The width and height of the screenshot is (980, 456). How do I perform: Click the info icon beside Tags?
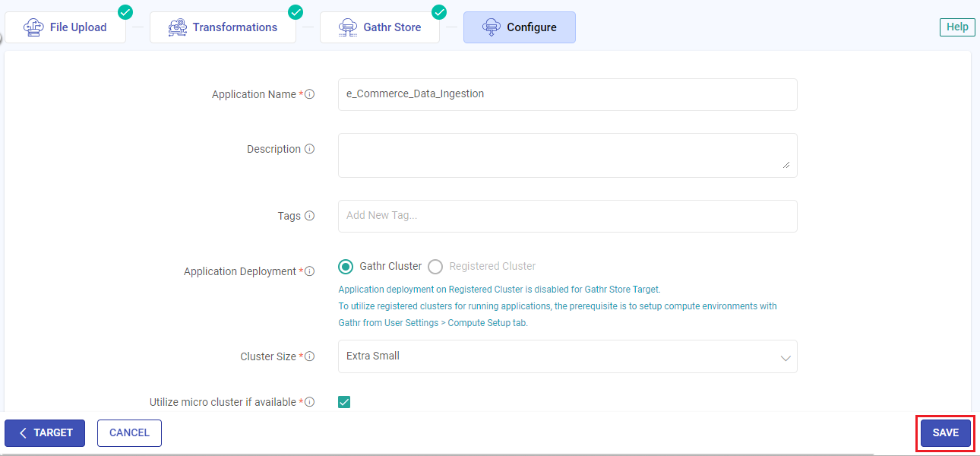pyautogui.click(x=309, y=216)
